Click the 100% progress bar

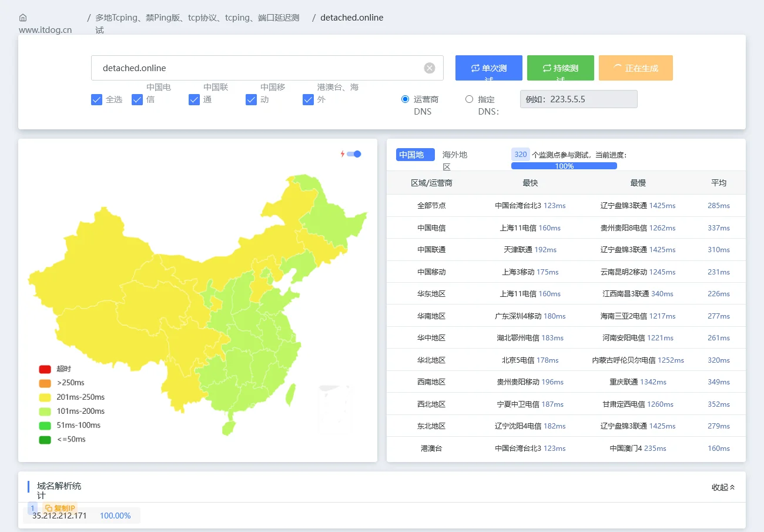click(x=564, y=166)
